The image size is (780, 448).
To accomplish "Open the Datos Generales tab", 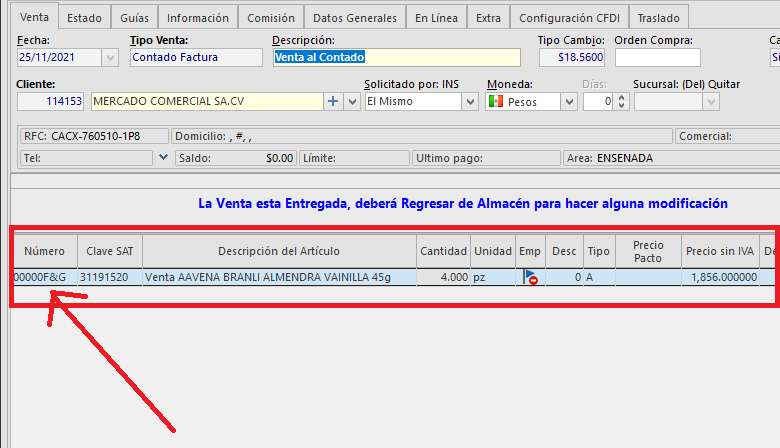I will tap(355, 18).
